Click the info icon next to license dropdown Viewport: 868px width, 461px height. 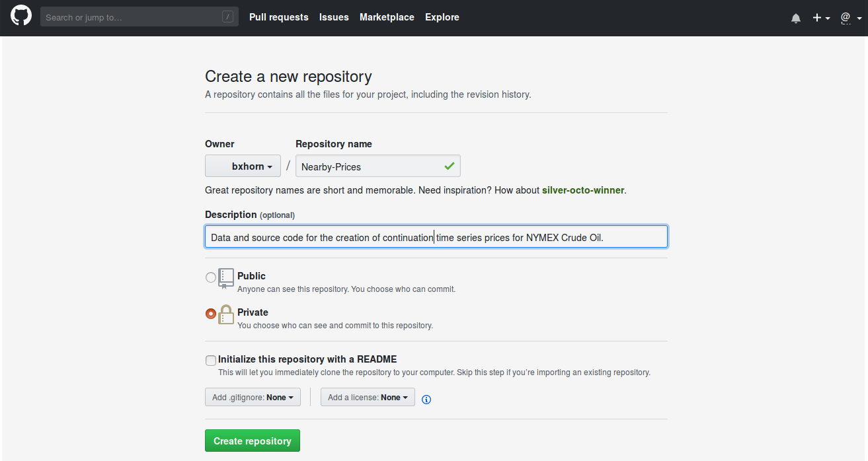pos(426,399)
